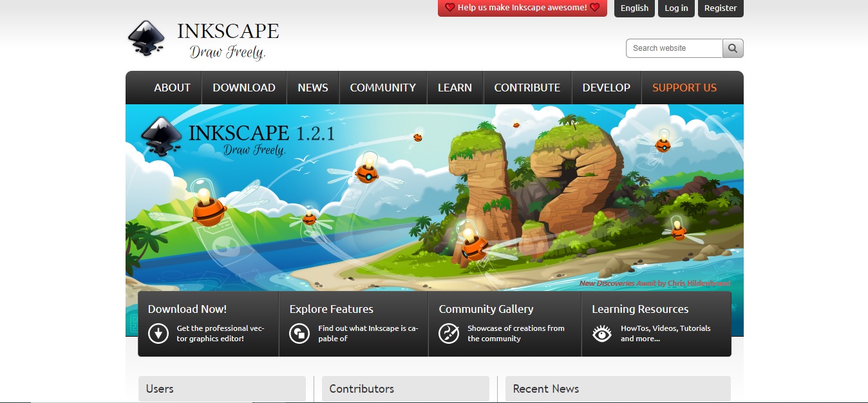Click the Explore Features icon
The image size is (868, 403).
point(299,333)
